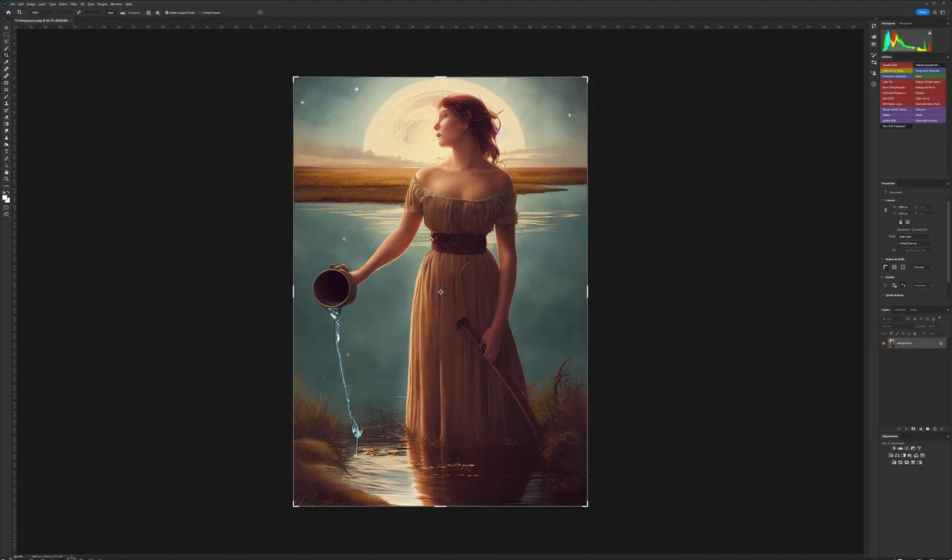Reset the crop with the undo arrow

click(x=260, y=13)
